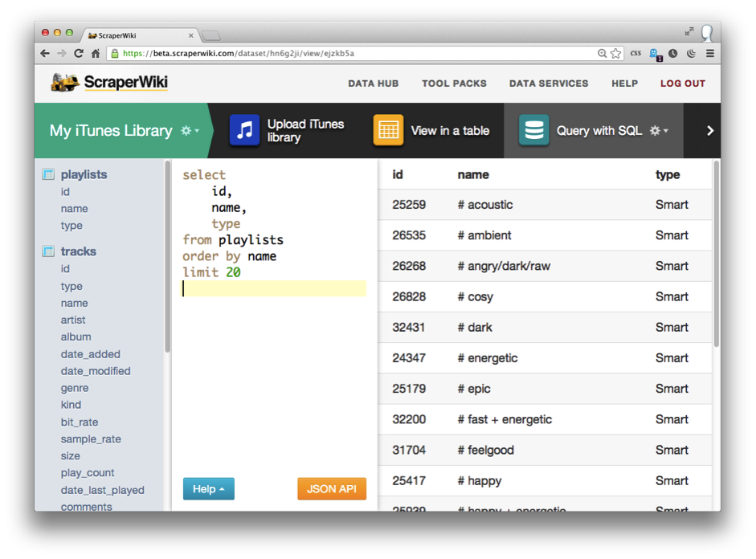Screen dimensions: 756x559
Task: Click the '# acoustic' result row
Action: pyautogui.click(x=545, y=205)
